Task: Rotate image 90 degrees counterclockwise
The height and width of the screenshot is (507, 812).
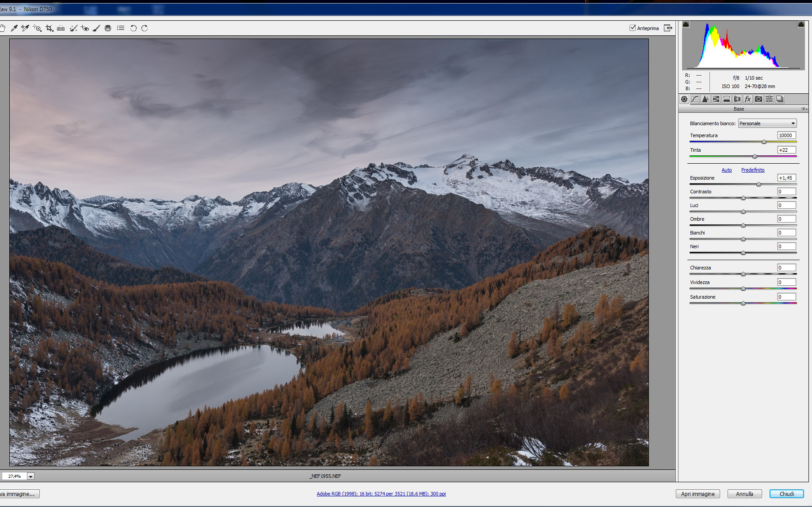Action: (x=133, y=28)
